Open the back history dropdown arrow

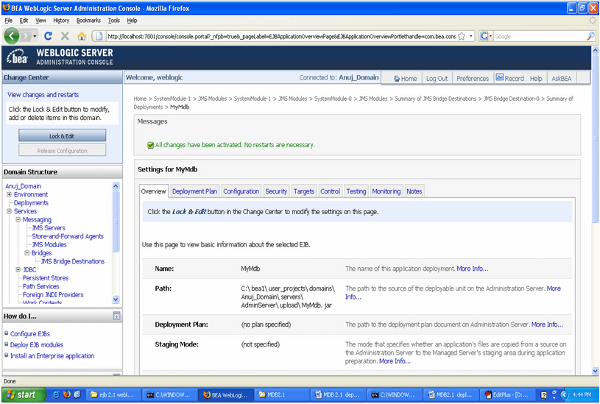tap(35, 36)
